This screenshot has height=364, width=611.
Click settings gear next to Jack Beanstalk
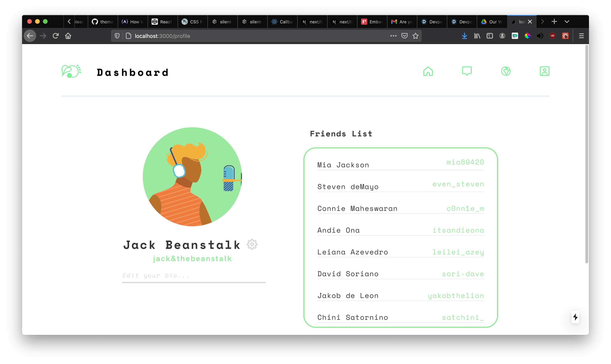252,245
